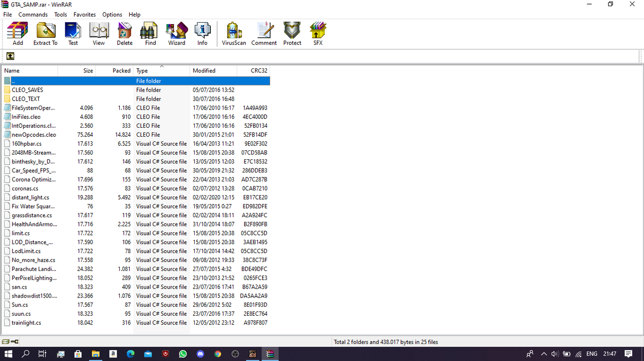The width and height of the screenshot is (644, 361).
Task: Open the View file tool
Action: [x=99, y=34]
